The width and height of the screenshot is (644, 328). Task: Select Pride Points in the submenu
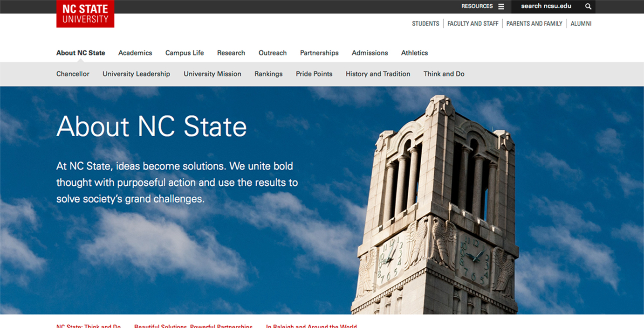coord(314,74)
